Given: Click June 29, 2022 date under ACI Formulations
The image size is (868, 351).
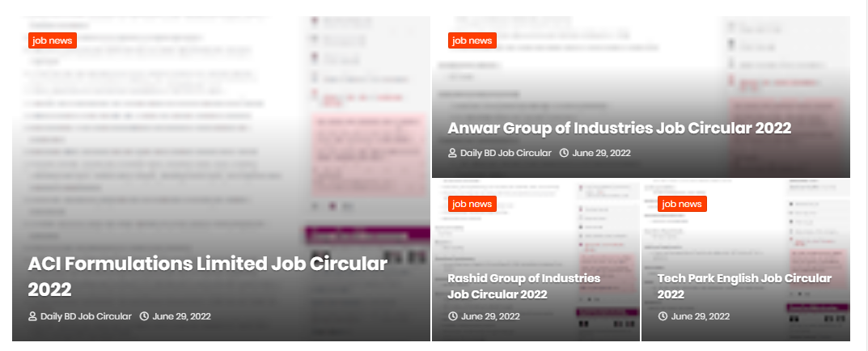Looking at the screenshot, I should pyautogui.click(x=181, y=317).
